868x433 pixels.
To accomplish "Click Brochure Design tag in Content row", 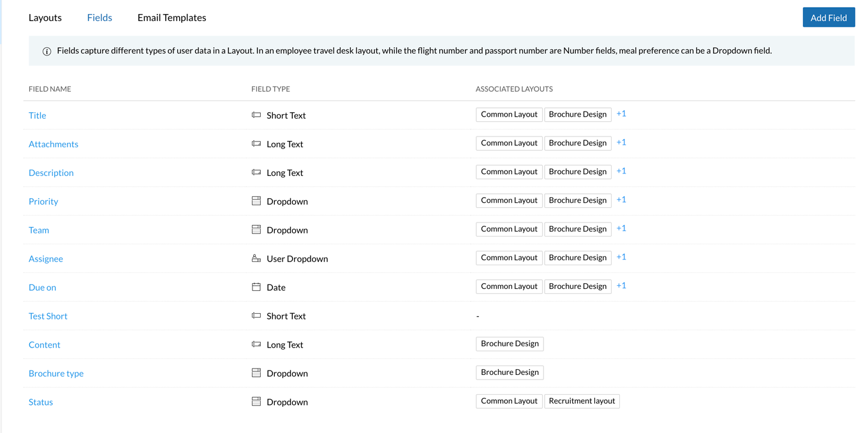I will pos(510,344).
